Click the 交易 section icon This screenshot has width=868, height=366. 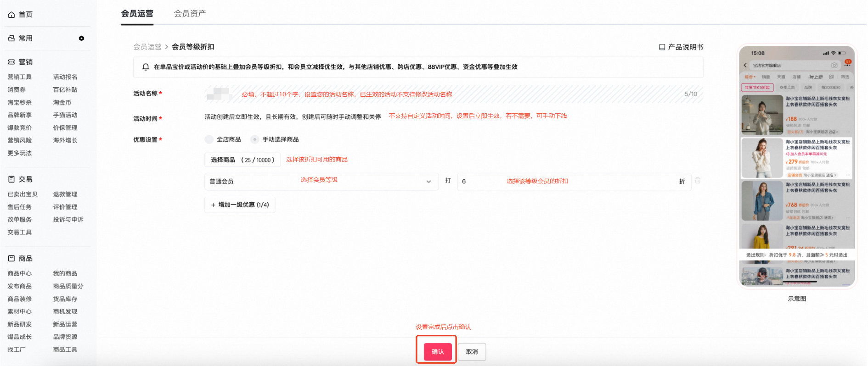[x=11, y=179]
